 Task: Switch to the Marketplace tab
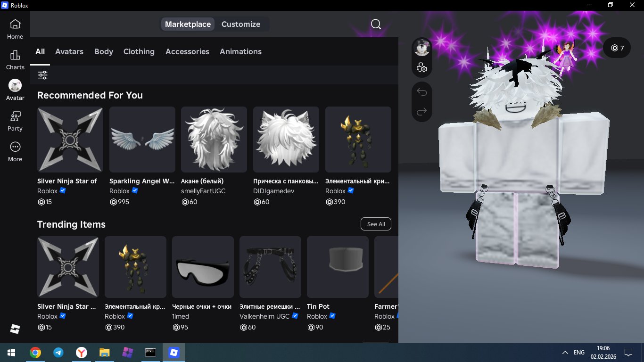(188, 24)
